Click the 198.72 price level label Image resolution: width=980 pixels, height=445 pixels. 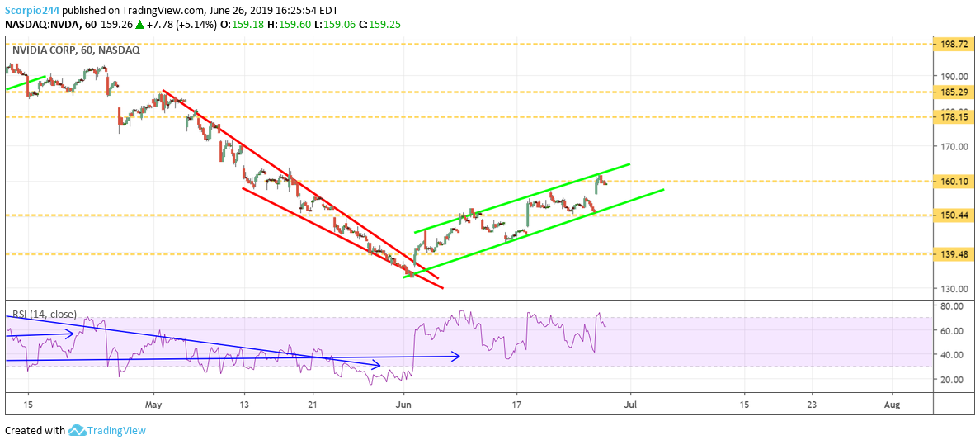(954, 45)
